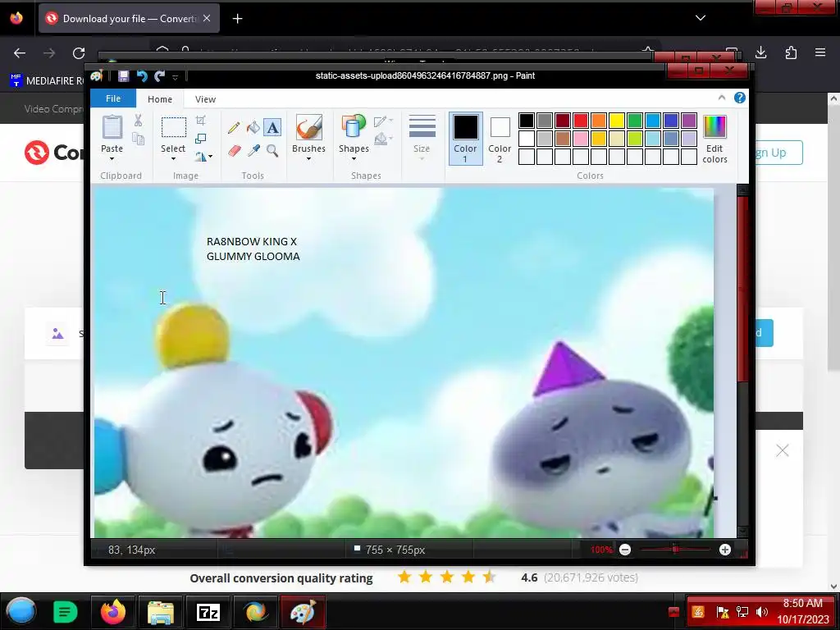Image resolution: width=840 pixels, height=630 pixels.
Task: Open the Edit colors dialog
Action: (714, 139)
